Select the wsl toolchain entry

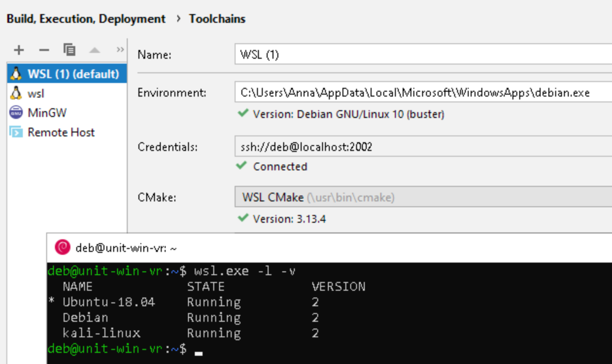pos(67,93)
